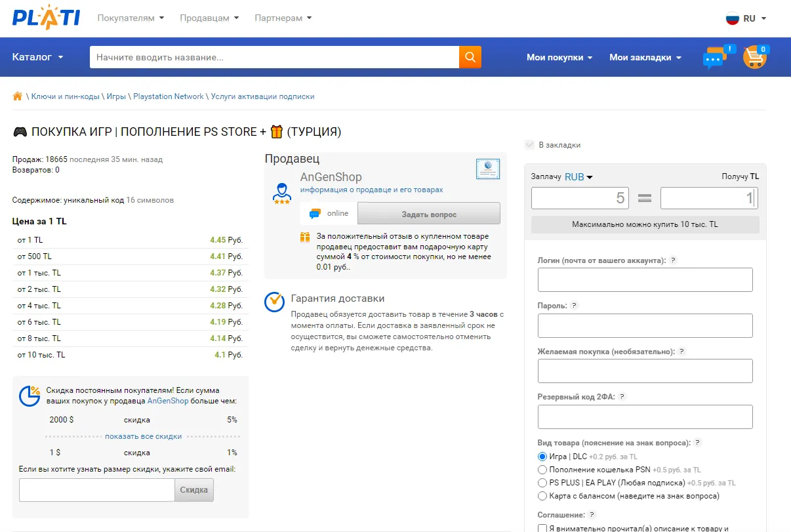Click the Желаемая покупка input field
791x532 pixels.
click(645, 371)
